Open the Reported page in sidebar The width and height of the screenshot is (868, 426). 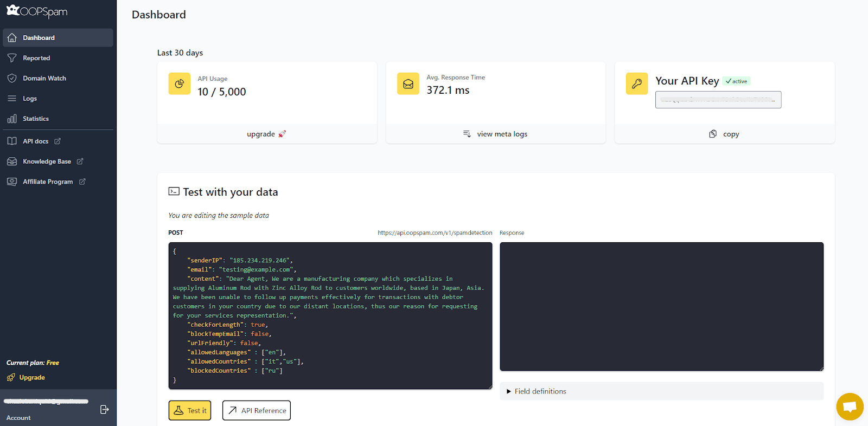36,58
